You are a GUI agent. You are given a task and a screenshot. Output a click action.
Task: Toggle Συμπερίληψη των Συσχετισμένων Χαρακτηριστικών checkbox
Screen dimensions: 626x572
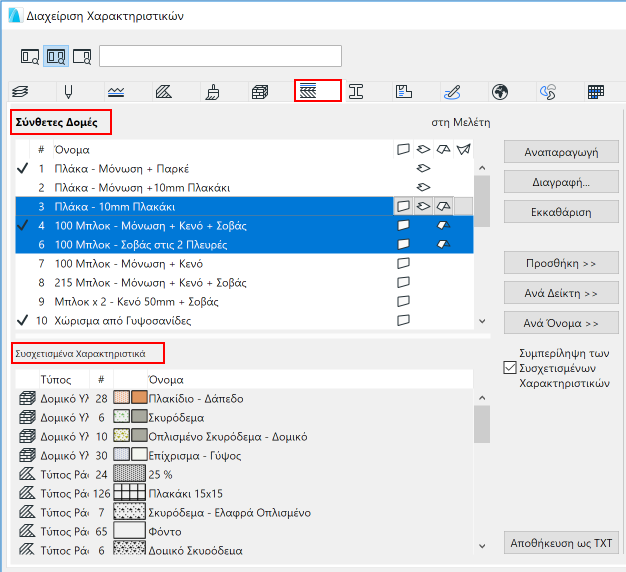point(510,368)
